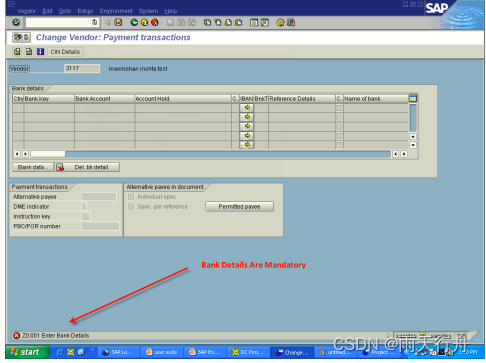Click the Find binoculars icon
The width and height of the screenshot is (486, 363).
tap(181, 22)
